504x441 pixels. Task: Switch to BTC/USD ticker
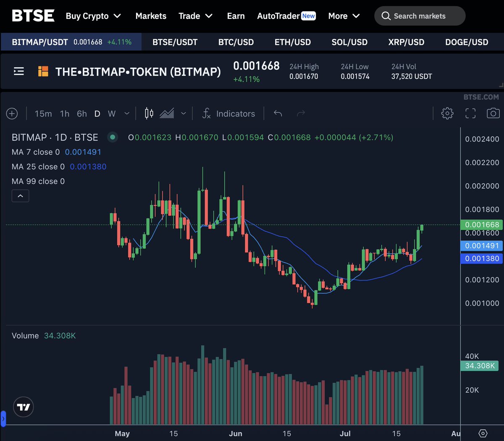click(236, 42)
